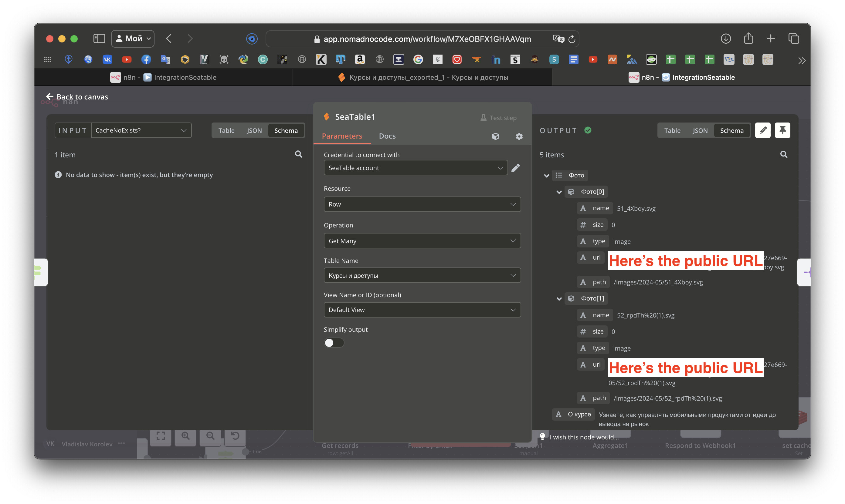Open the Google bookmark
Screen dimensions: 845x504
(x=418, y=60)
